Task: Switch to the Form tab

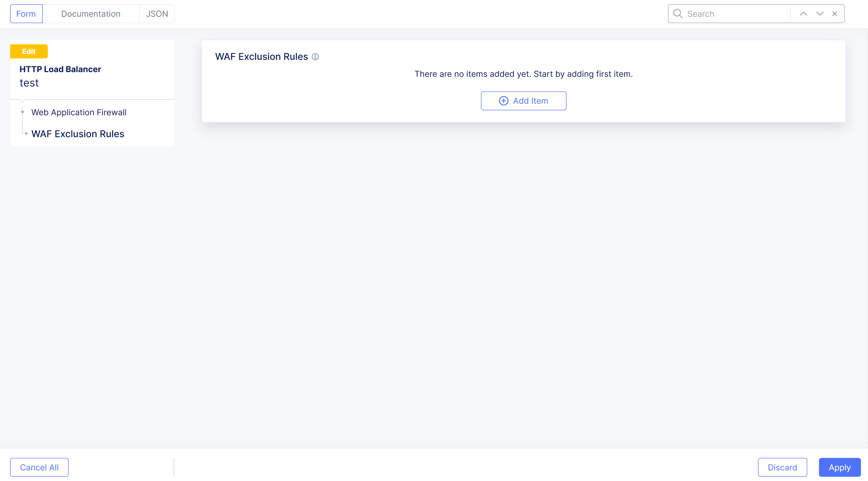Action: pyautogui.click(x=26, y=14)
